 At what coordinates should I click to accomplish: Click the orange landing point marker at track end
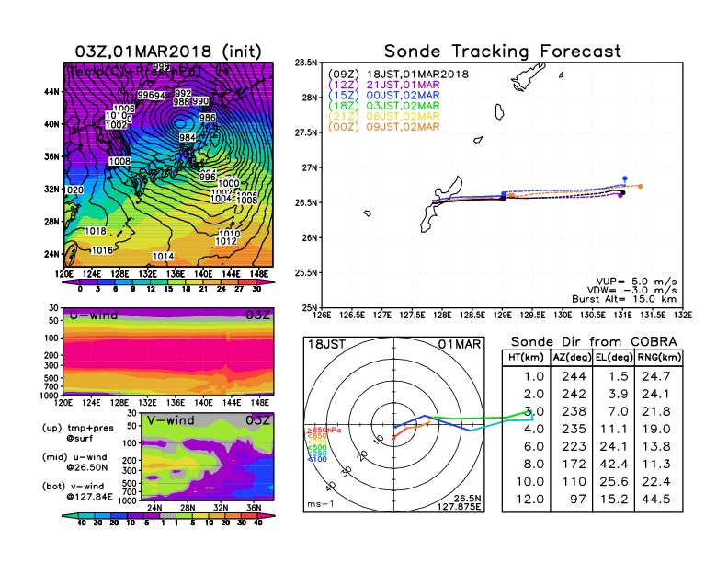point(640,186)
